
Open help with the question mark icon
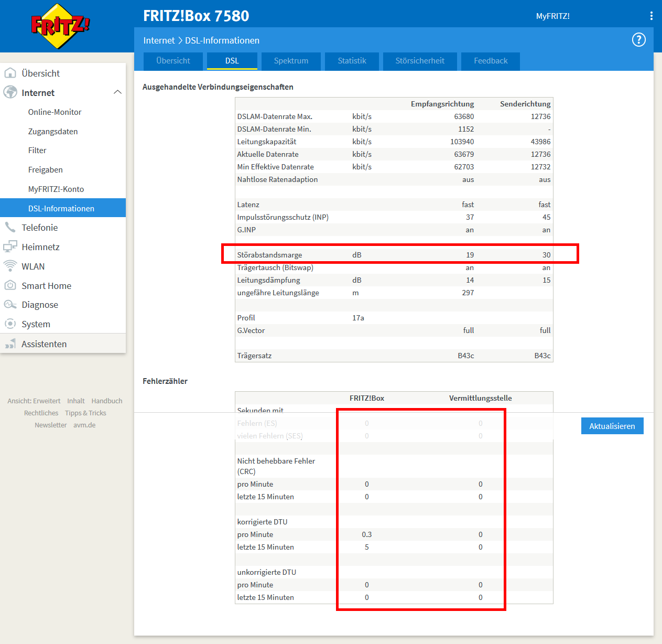tap(638, 40)
